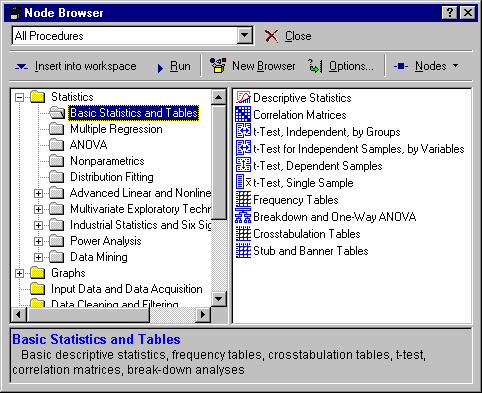Click icon for t-Test for Independent Samples, by Variables
Viewport: 482px width, 393px height.
[x=243, y=149]
